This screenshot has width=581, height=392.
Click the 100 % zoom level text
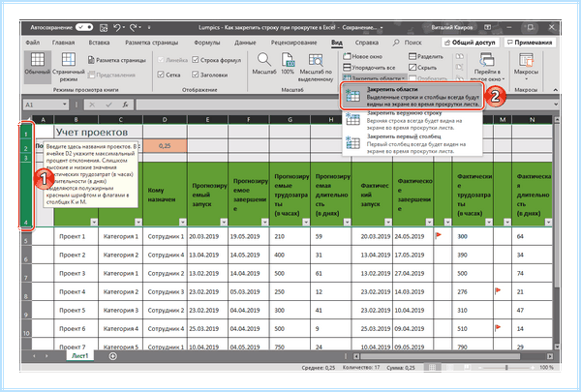tap(546, 368)
